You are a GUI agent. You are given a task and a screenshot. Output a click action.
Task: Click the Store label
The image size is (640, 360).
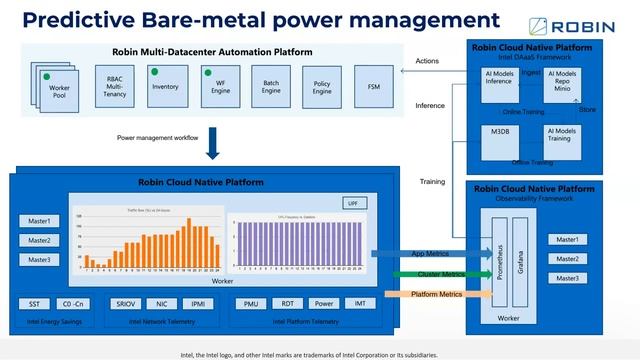587,110
